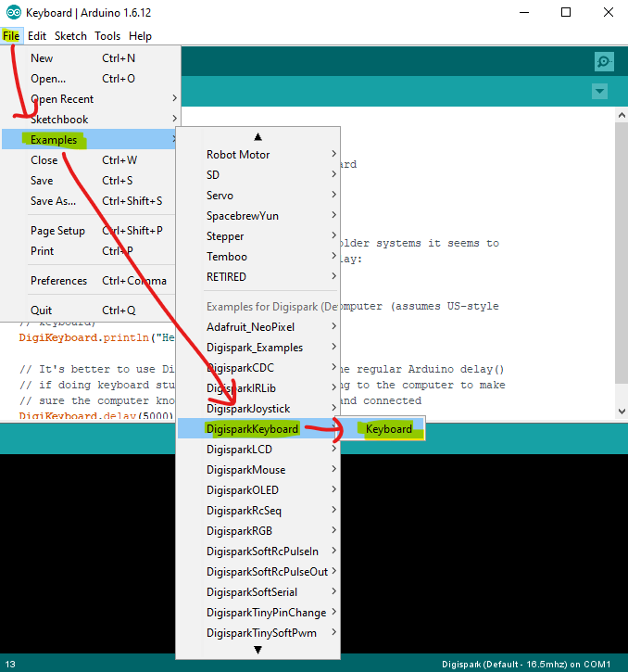The image size is (628, 672).
Task: Click line number 13 in status bar
Action: coord(10,665)
